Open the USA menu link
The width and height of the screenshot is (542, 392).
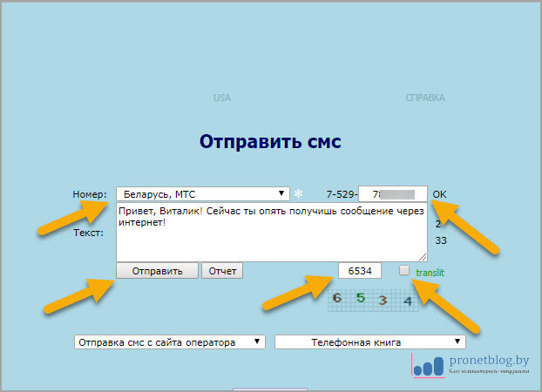point(222,98)
